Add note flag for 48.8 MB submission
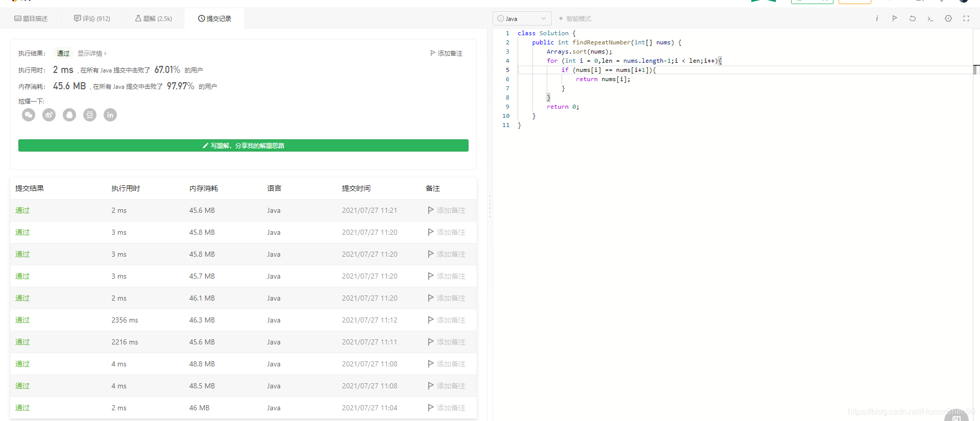The height and width of the screenshot is (421, 980). 447,364
